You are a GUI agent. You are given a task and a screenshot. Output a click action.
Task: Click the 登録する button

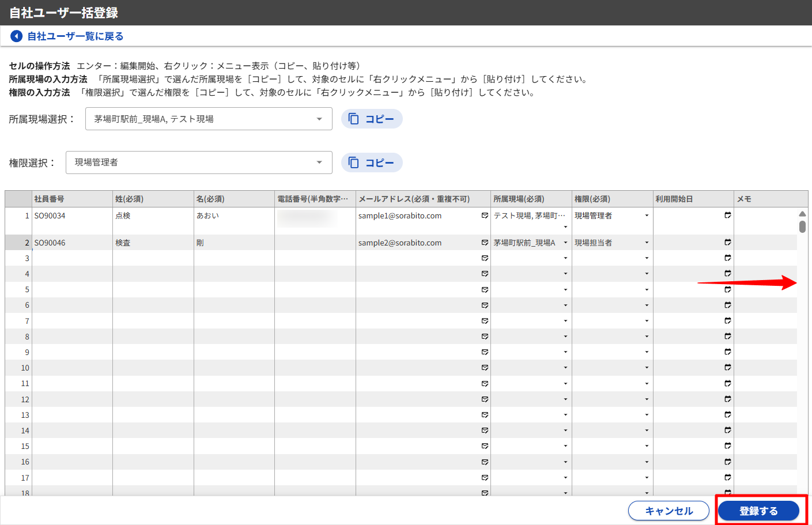758,511
